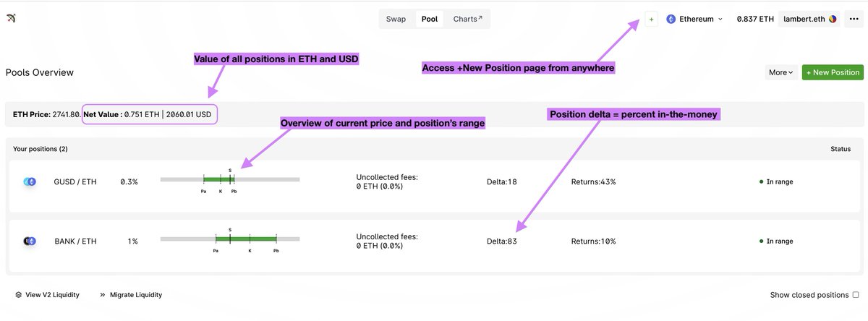Open the Charts tab
868x321 pixels.
click(467, 19)
